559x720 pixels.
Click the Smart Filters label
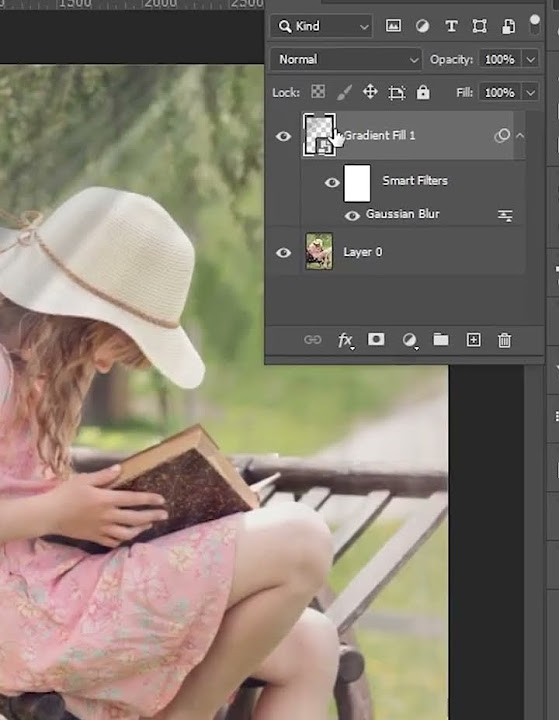coord(415,181)
